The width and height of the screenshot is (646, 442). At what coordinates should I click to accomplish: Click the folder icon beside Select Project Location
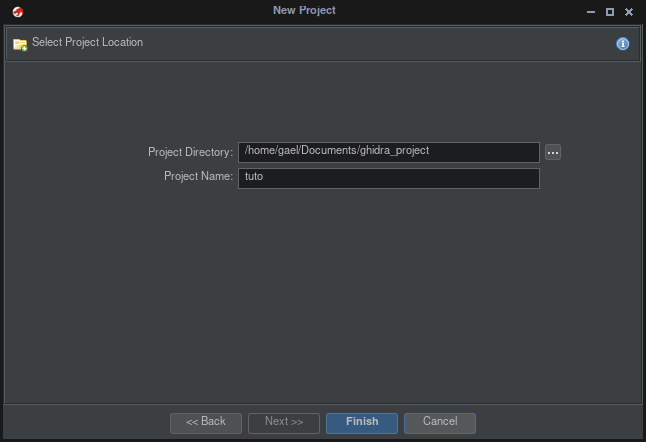click(x=19, y=44)
